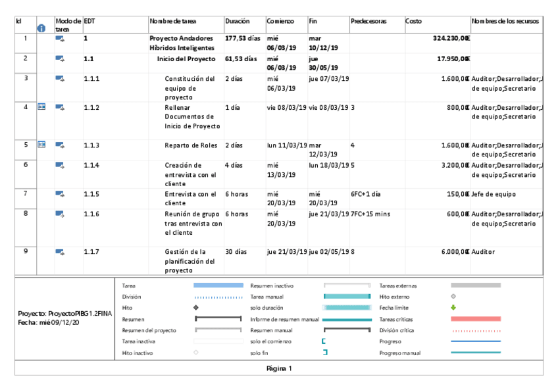Click the Hito externo legend marker
The width and height of the screenshot is (558, 392).
point(453,297)
